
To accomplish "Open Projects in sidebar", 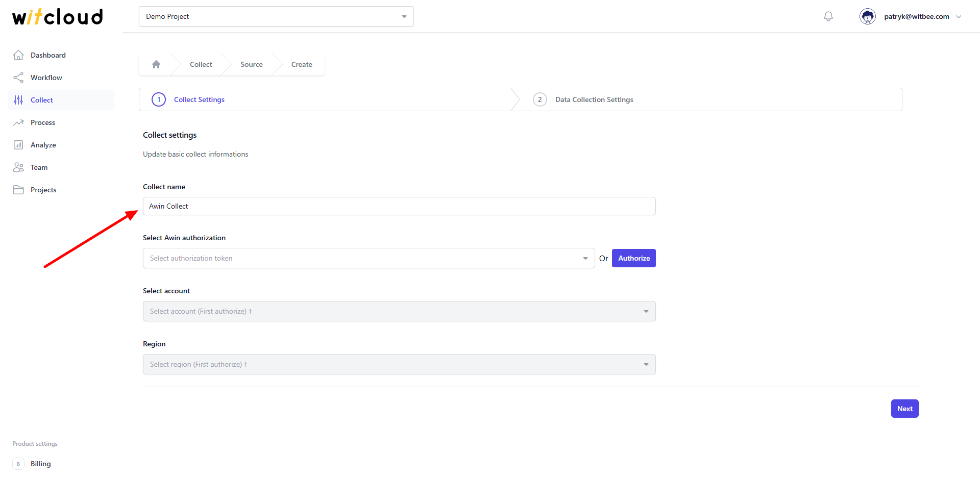I will [x=61, y=190].
